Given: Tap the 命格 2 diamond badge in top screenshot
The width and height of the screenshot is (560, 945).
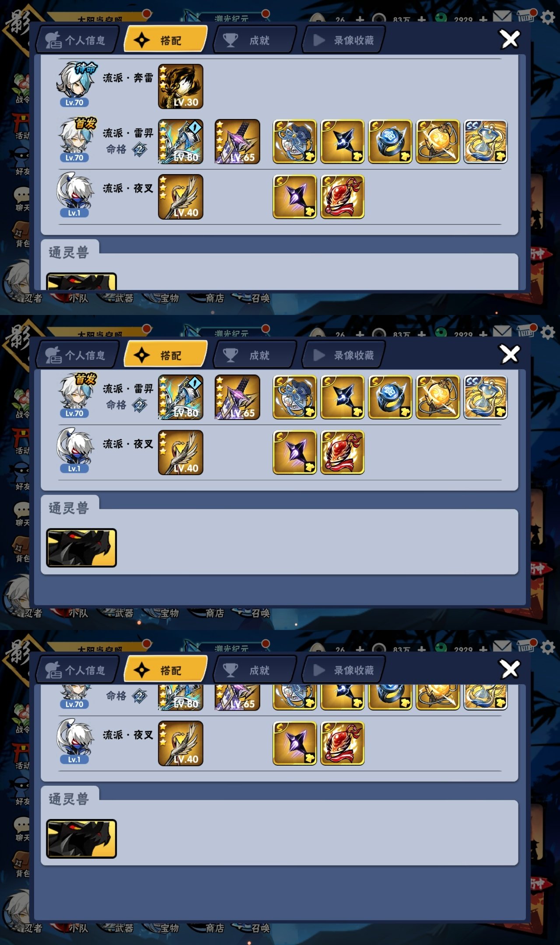Looking at the screenshot, I should coord(140,150).
